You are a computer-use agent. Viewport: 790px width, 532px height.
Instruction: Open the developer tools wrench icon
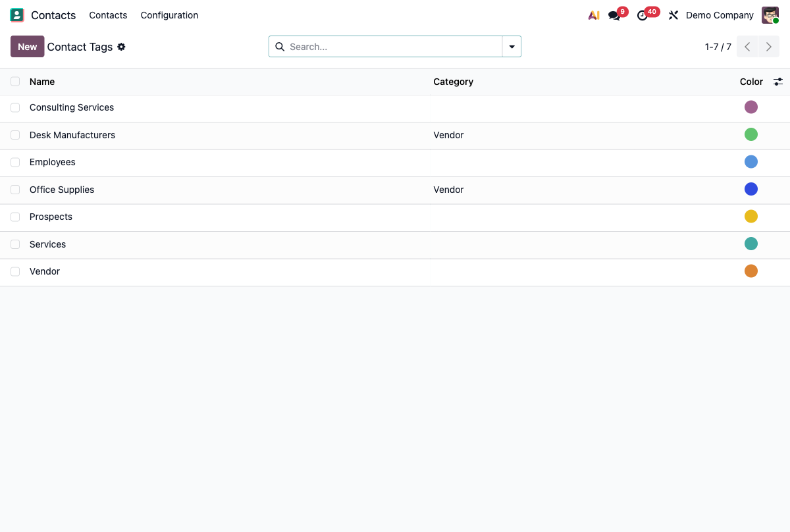pyautogui.click(x=673, y=15)
